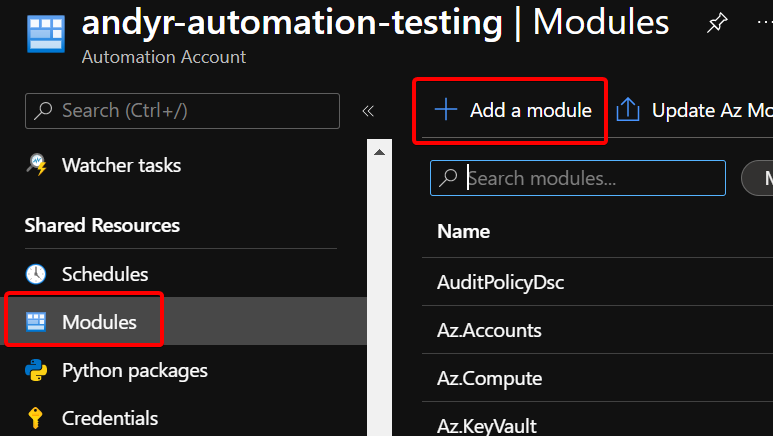The height and width of the screenshot is (436, 773).
Task: Open Schedules under Shared Resources
Action: coord(104,274)
